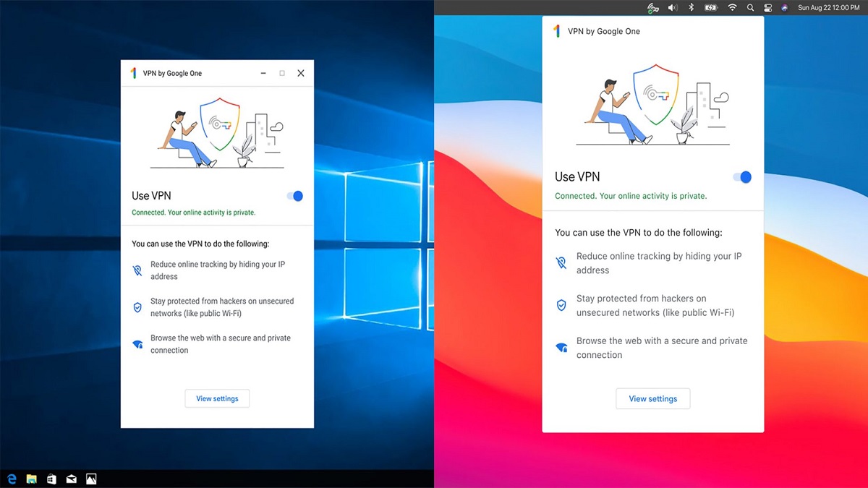The width and height of the screenshot is (868, 488).
Task: Launch Siri from the Mac menu bar
Action: pyautogui.click(x=786, y=7)
